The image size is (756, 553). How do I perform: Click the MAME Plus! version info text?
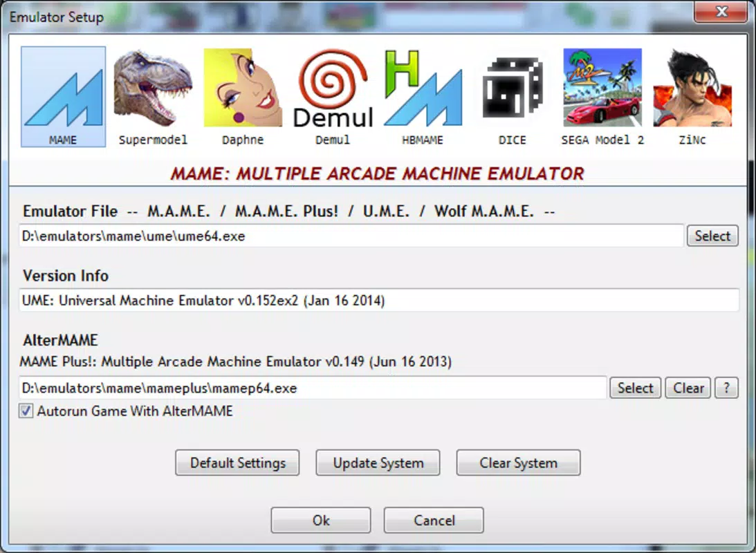(x=236, y=362)
